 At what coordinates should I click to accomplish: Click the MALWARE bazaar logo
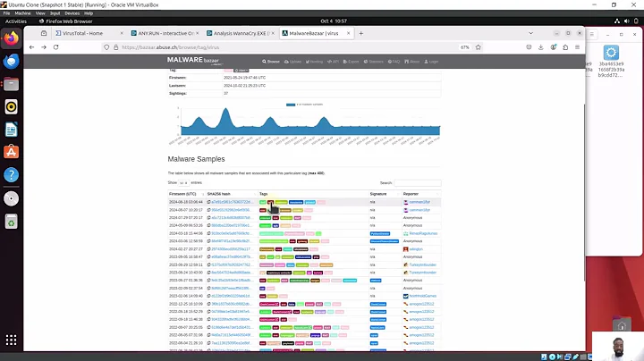[195, 61]
